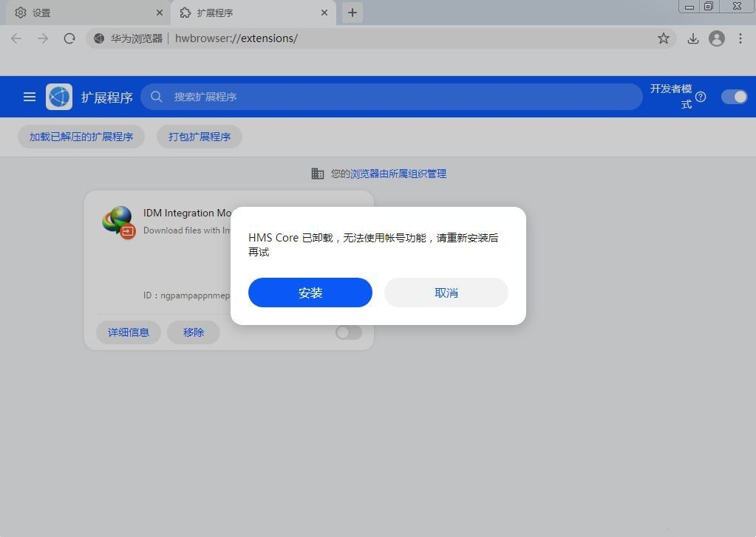Switch to the 设置 tab
The height and width of the screenshot is (537, 756).
[x=81, y=13]
